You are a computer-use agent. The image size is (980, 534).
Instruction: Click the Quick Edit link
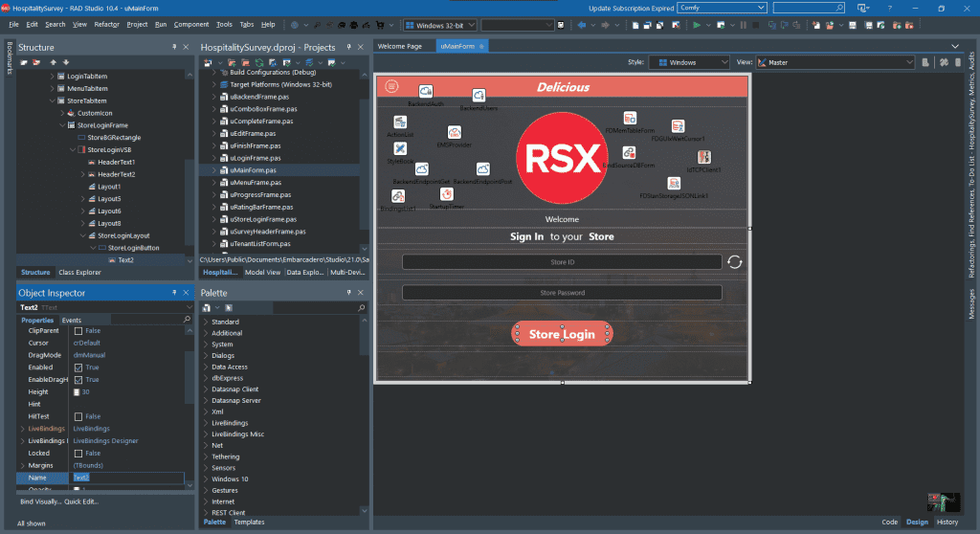(81, 501)
